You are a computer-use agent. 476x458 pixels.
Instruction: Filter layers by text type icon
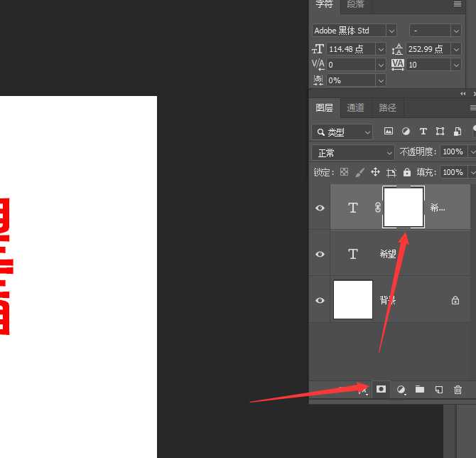pyautogui.click(x=423, y=132)
